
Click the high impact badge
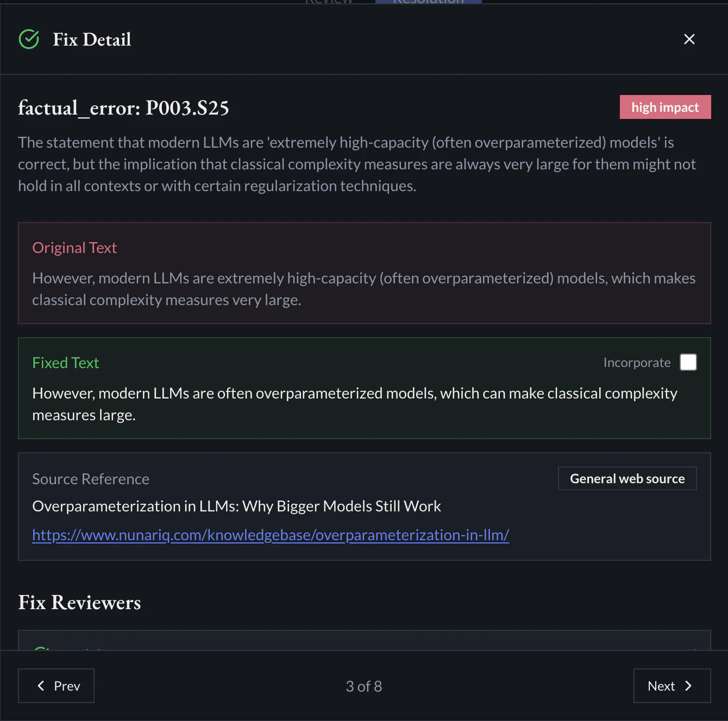point(665,107)
